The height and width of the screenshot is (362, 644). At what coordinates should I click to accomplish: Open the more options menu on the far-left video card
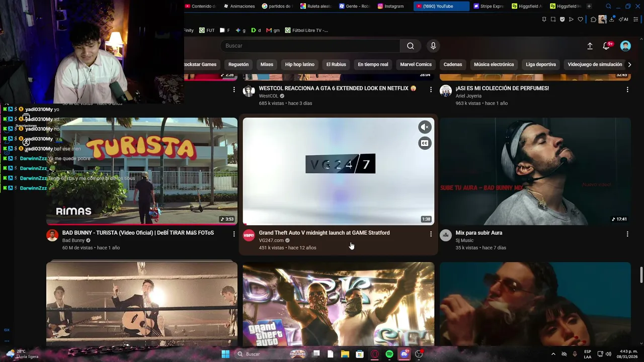[x=234, y=89]
